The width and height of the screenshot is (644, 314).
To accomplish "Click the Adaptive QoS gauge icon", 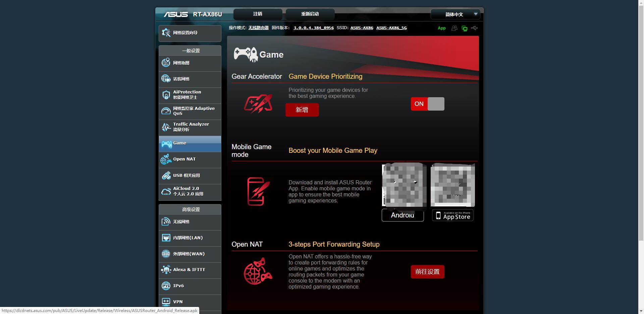I will click(x=166, y=111).
